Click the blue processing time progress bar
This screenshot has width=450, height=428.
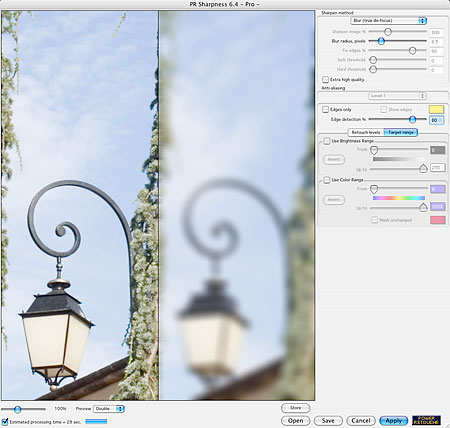click(96, 422)
